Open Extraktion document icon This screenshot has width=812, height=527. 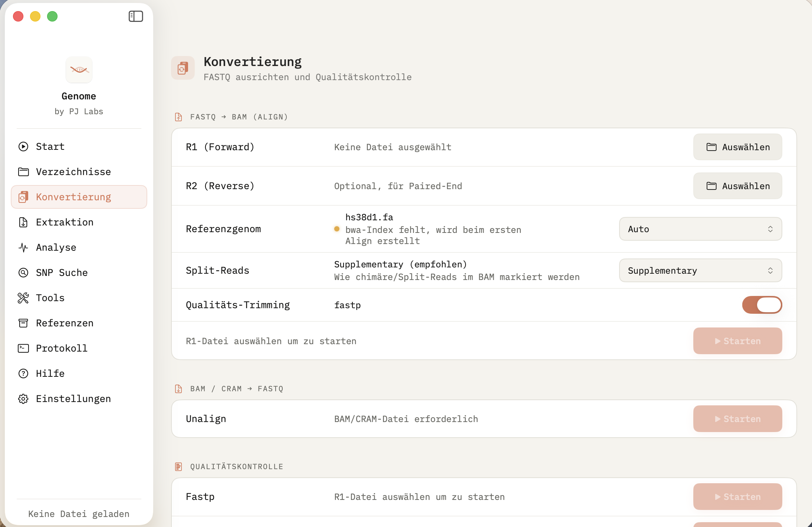(23, 222)
